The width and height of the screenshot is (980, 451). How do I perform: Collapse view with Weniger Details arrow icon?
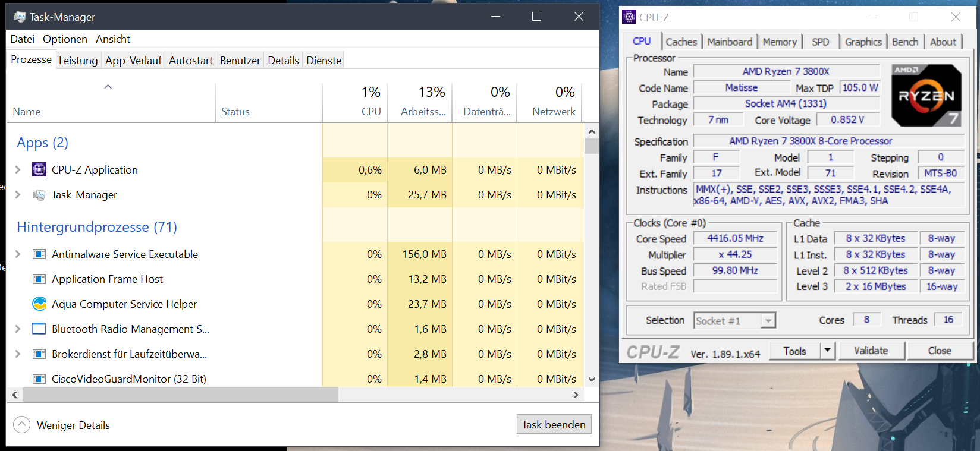point(22,425)
